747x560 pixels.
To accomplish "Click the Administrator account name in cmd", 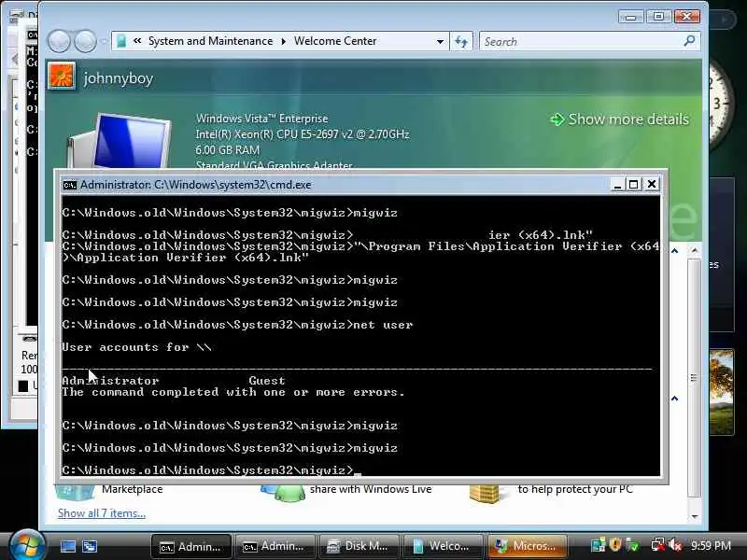I will click(110, 381).
